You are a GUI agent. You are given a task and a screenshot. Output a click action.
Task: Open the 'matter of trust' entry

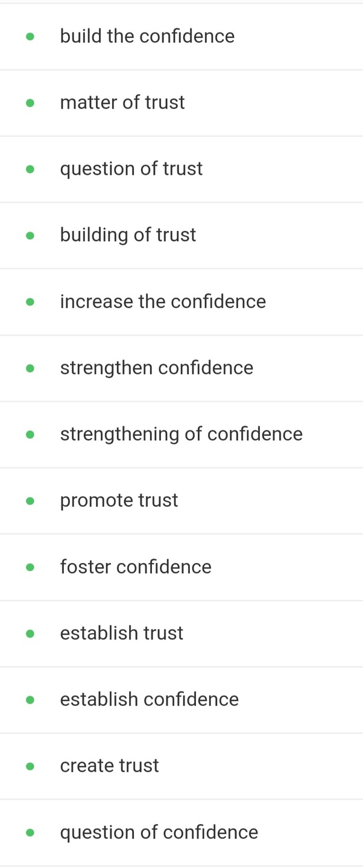tap(122, 102)
